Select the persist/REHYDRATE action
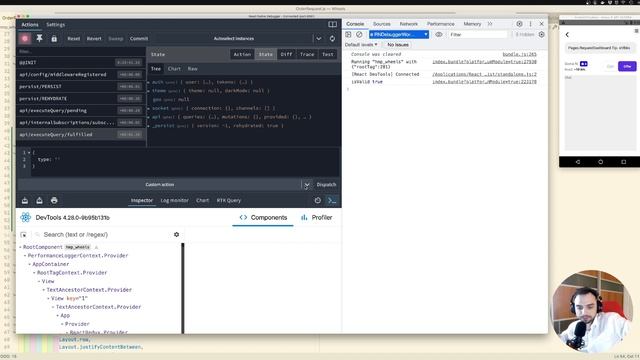The image size is (640, 360). coord(81,98)
